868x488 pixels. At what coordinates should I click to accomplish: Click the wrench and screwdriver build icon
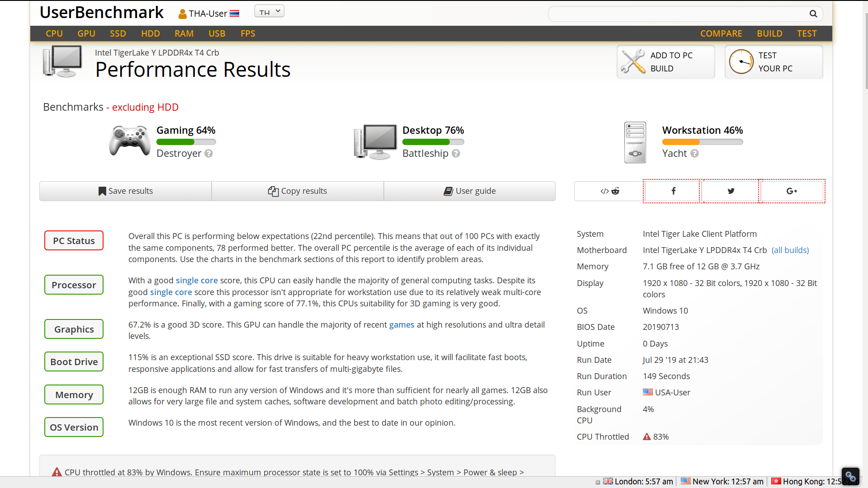point(633,61)
